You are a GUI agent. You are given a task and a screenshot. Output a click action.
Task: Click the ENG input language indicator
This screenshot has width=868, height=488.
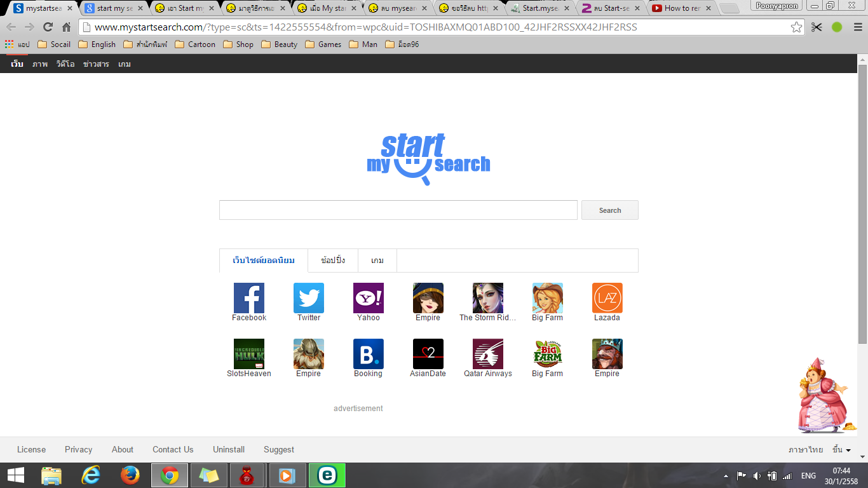(x=808, y=475)
